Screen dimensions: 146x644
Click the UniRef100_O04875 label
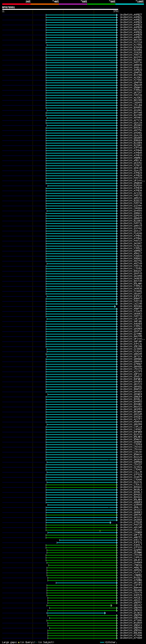pos(131,477)
